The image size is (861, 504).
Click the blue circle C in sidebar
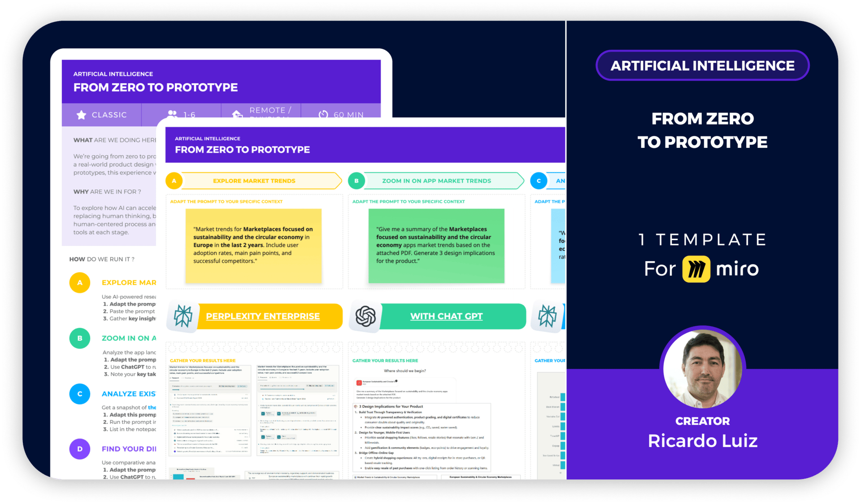[80, 394]
